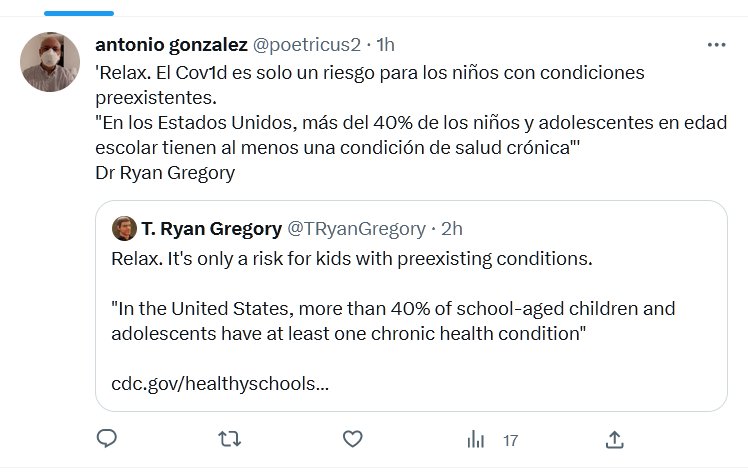Click the 2h quoted tweet timestamp

[453, 229]
